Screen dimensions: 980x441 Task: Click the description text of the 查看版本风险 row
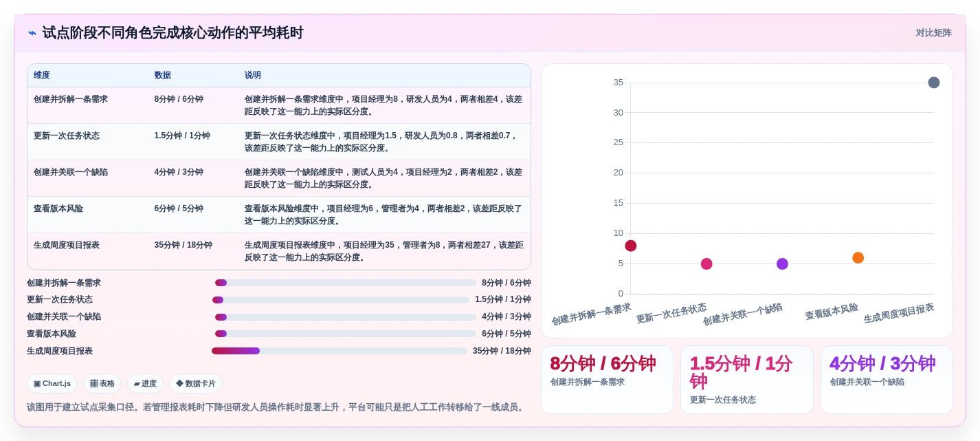(383, 215)
